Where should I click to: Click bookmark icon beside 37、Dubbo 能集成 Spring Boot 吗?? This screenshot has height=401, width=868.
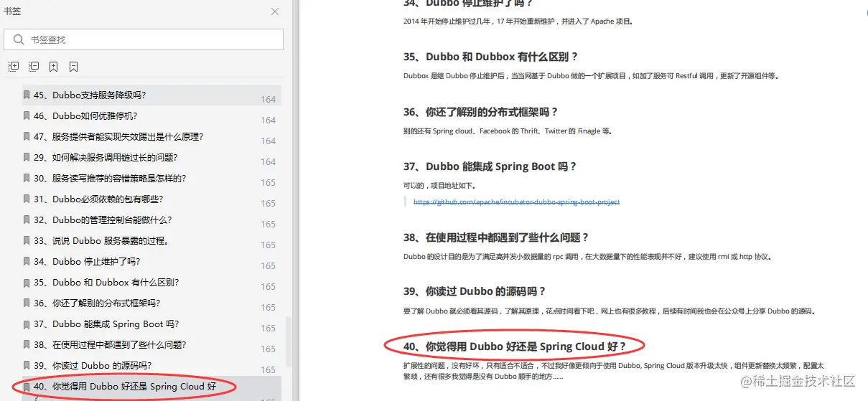[x=27, y=324]
